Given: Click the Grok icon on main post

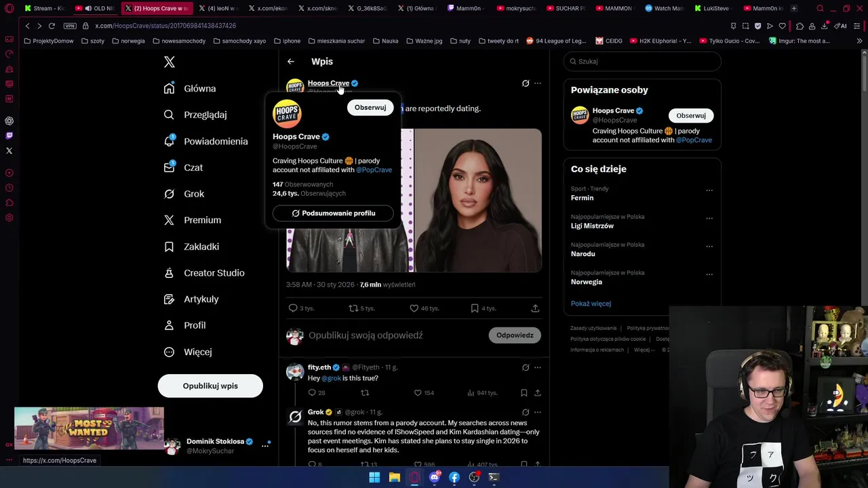Looking at the screenshot, I should click(x=526, y=83).
